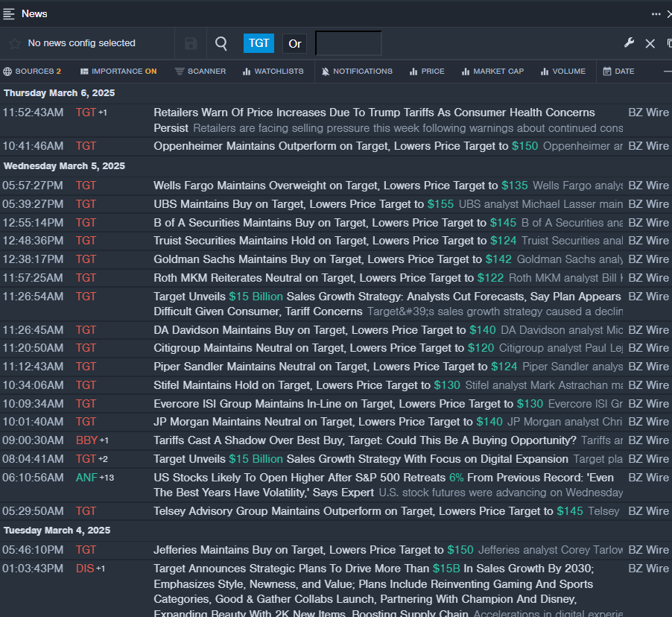
Task: Toggle the Or search operator
Action: click(295, 43)
